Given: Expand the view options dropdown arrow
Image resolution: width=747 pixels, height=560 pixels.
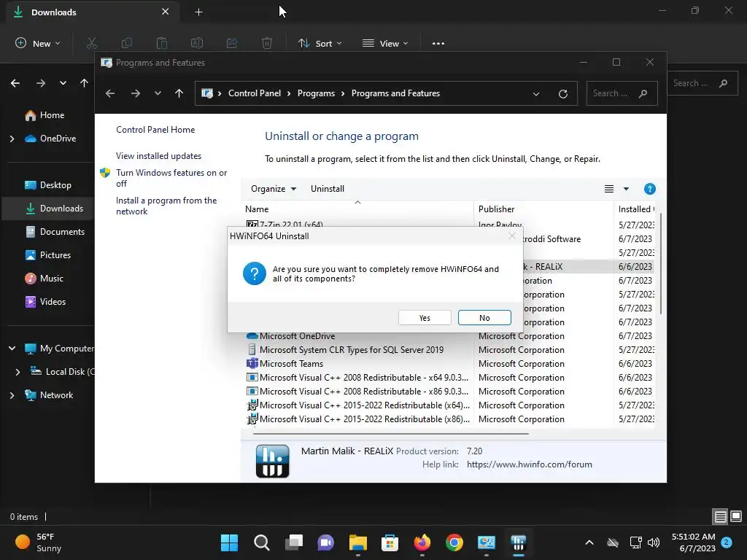Looking at the screenshot, I should [x=626, y=189].
